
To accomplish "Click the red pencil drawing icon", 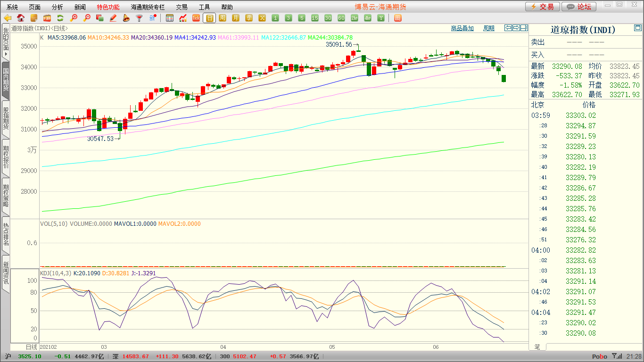I will (x=113, y=18).
